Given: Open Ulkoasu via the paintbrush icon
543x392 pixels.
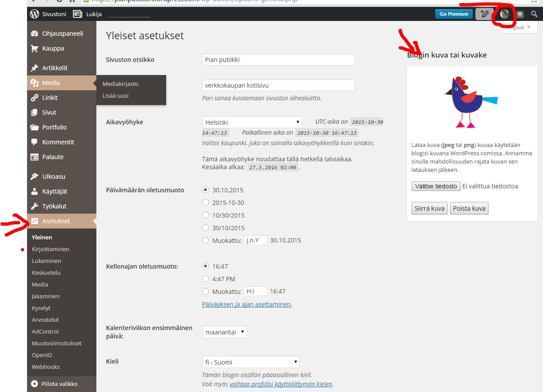Looking at the screenshot, I should pos(35,176).
